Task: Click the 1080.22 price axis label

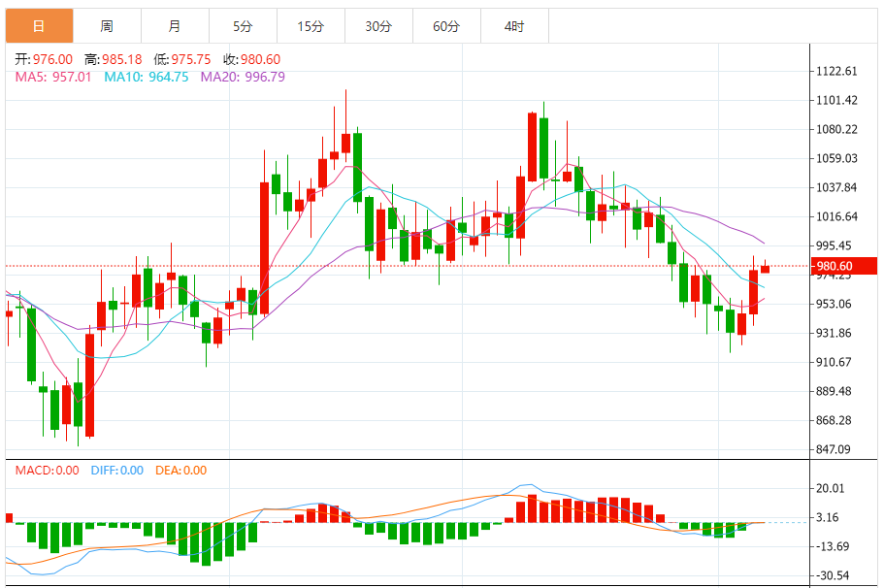Action: pos(836,129)
